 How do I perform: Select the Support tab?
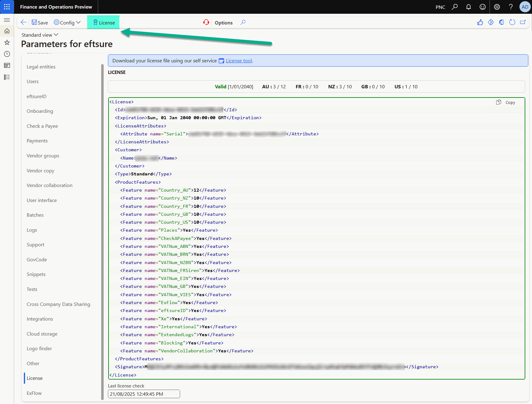35,244
